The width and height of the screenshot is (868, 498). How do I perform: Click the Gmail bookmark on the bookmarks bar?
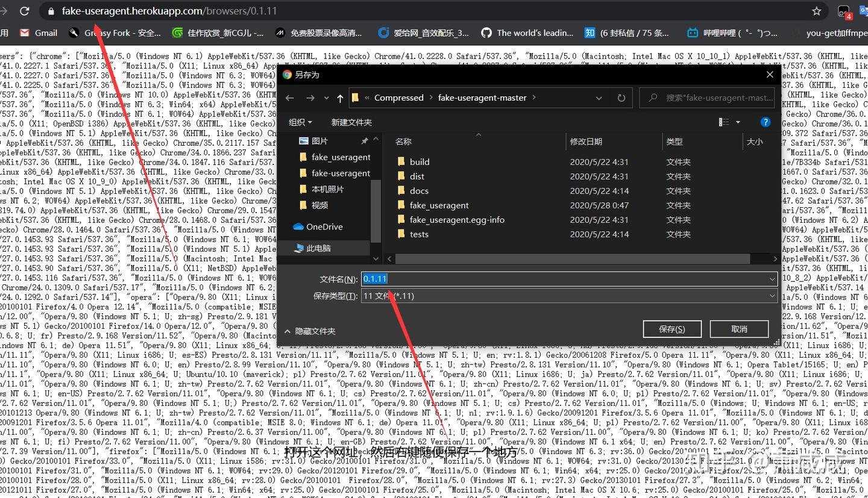point(37,33)
